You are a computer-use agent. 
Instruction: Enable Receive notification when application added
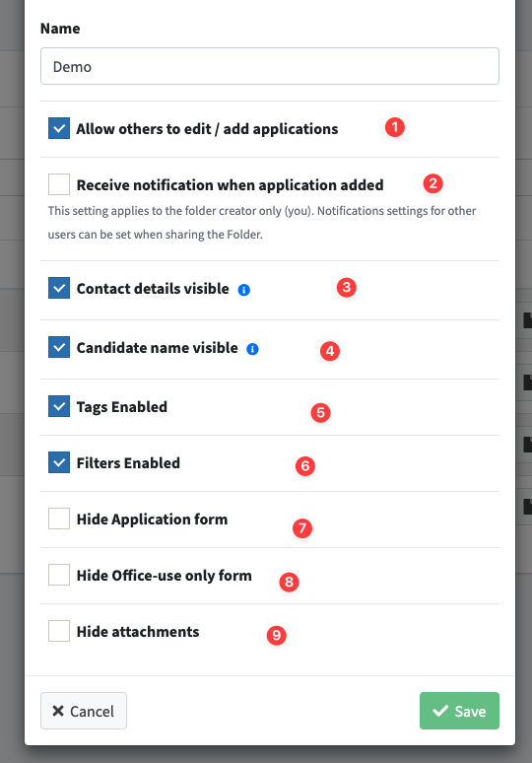[59, 184]
